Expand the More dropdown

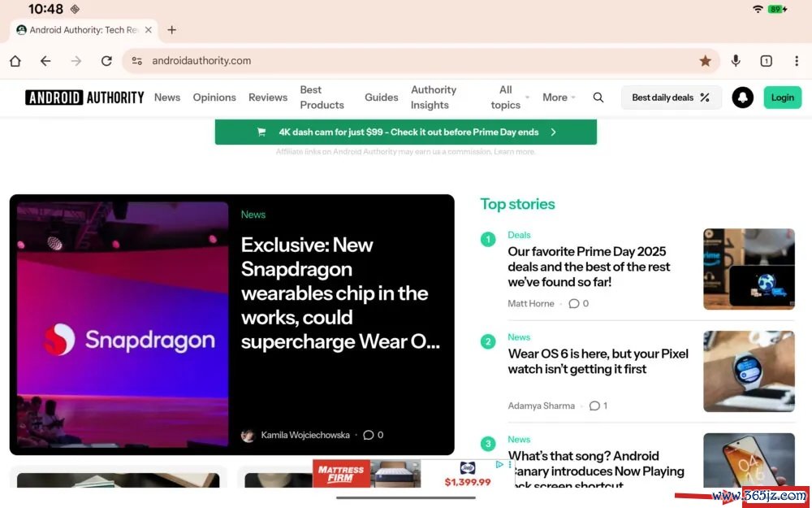pyautogui.click(x=559, y=98)
